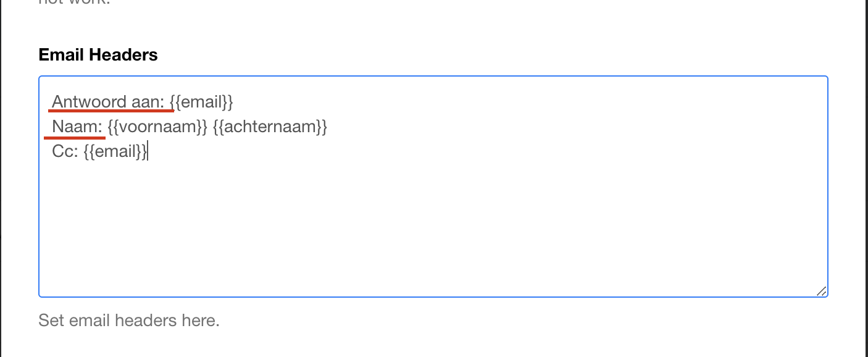Click the blue focused border of the textarea
The width and height of the screenshot is (868, 357).
coord(432,77)
